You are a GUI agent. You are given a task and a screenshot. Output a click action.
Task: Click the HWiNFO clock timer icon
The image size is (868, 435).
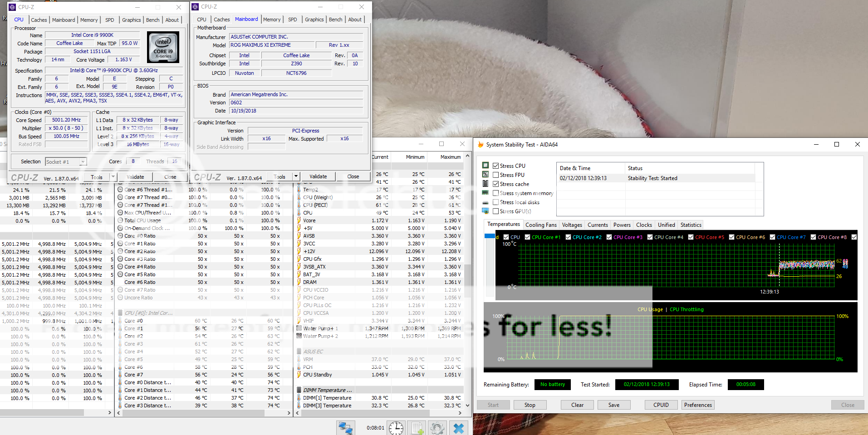coord(396,428)
